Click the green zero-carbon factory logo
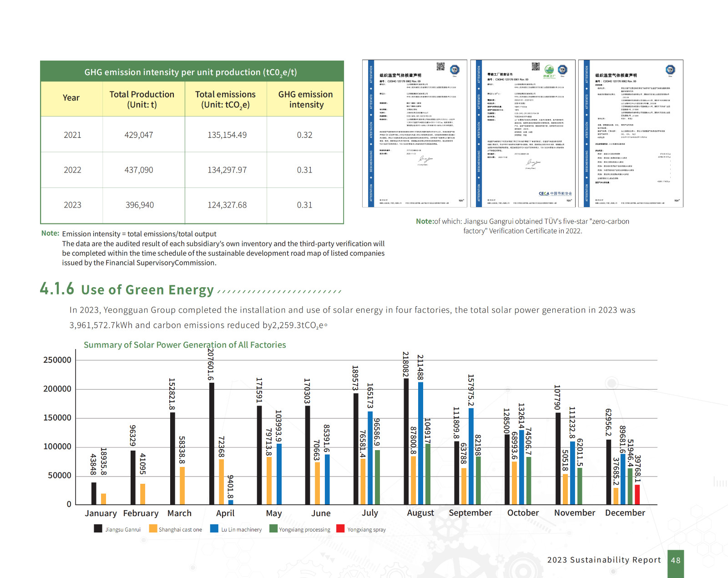This screenshot has height=578, width=728. coord(549,70)
